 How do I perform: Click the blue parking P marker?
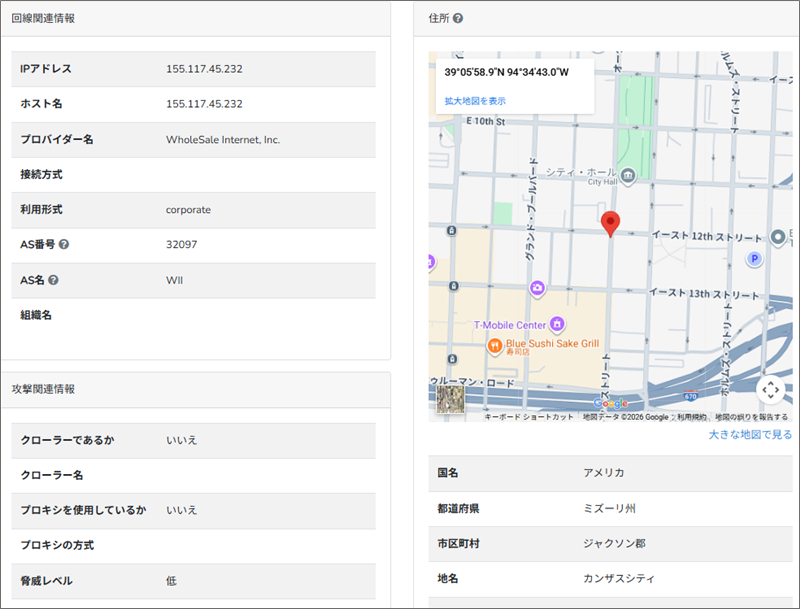755,259
